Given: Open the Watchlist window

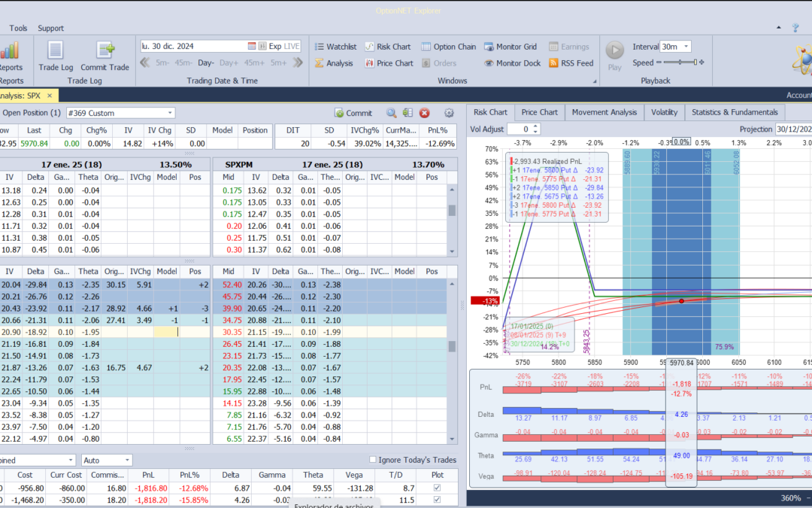Looking at the screenshot, I should (334, 47).
